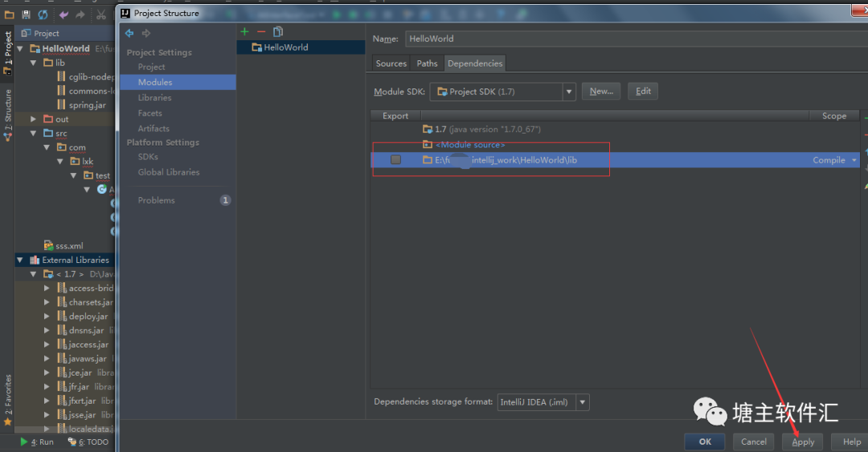Click the OK button
The height and width of the screenshot is (452, 868).
click(x=705, y=442)
